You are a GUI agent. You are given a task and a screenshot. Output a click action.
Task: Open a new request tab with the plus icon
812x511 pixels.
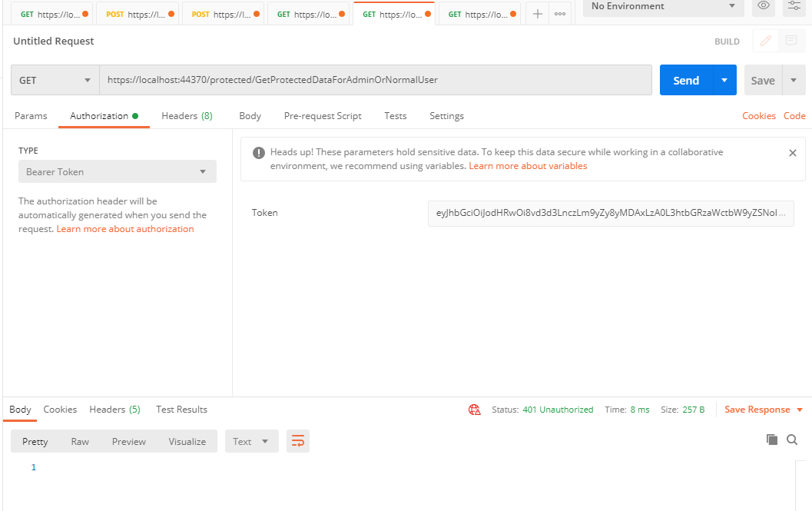tap(537, 12)
